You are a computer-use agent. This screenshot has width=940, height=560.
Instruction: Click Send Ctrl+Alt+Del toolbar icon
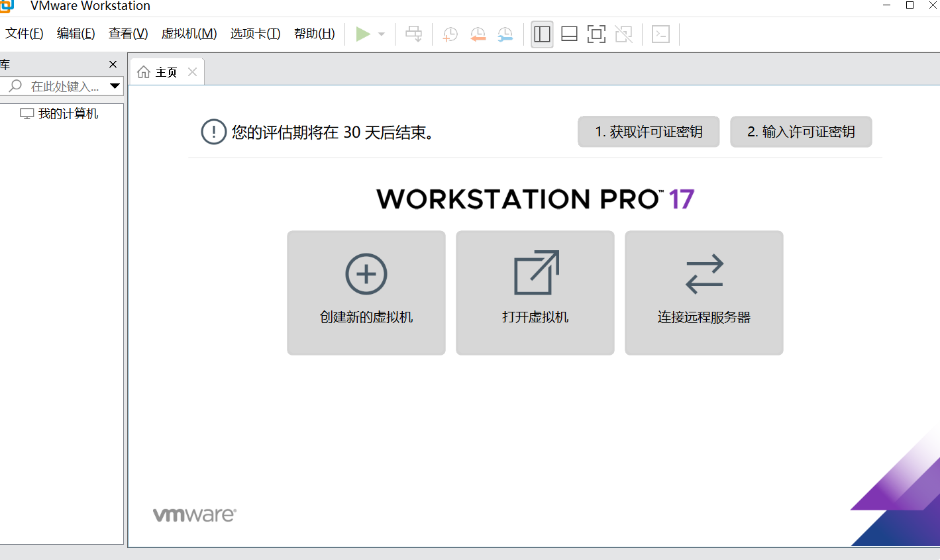pos(414,34)
